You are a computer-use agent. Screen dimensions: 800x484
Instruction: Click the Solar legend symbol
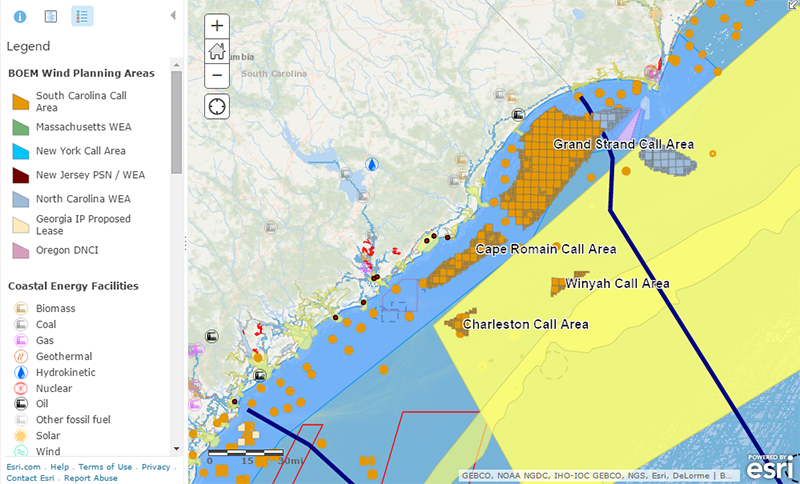[20, 436]
